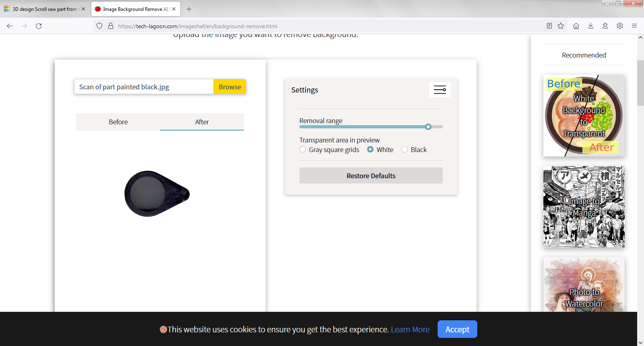The width and height of the screenshot is (644, 346).
Task: Reload the current page
Action: click(39, 26)
